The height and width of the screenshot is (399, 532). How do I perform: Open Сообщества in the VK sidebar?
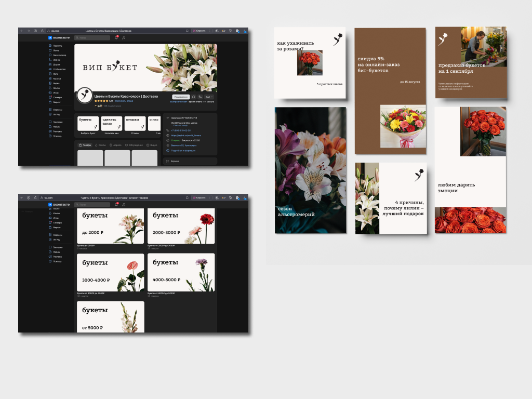tap(58, 69)
